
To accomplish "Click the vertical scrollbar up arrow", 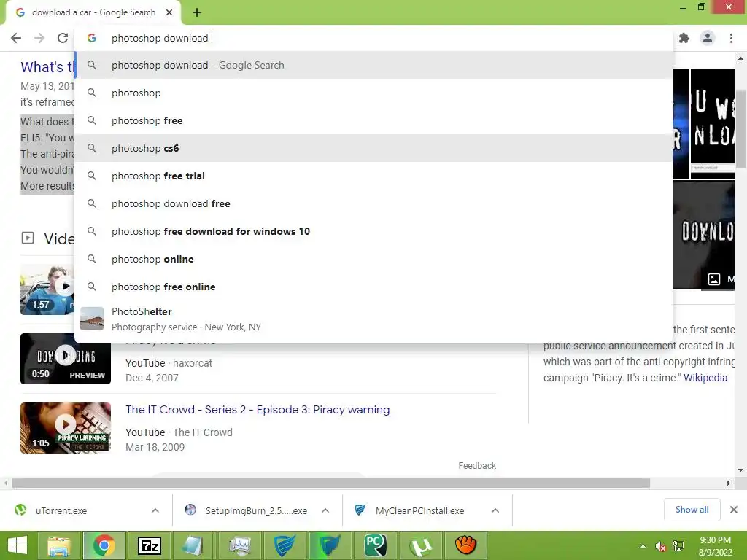I will [740, 58].
